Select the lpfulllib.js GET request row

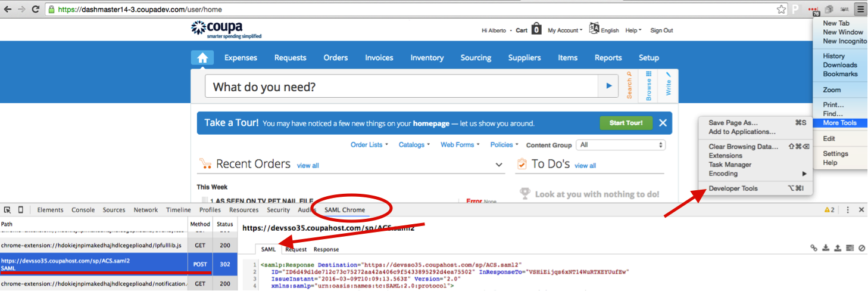coord(118,245)
